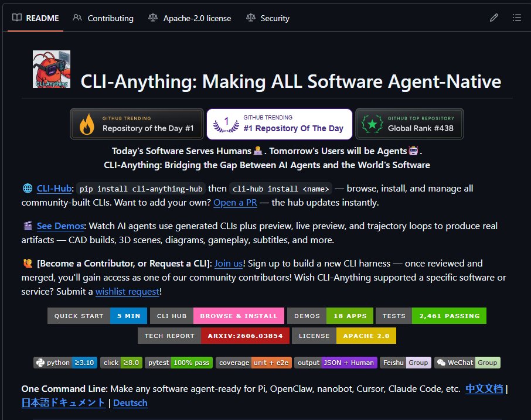Open the Deutsch documentation link

click(x=130, y=403)
